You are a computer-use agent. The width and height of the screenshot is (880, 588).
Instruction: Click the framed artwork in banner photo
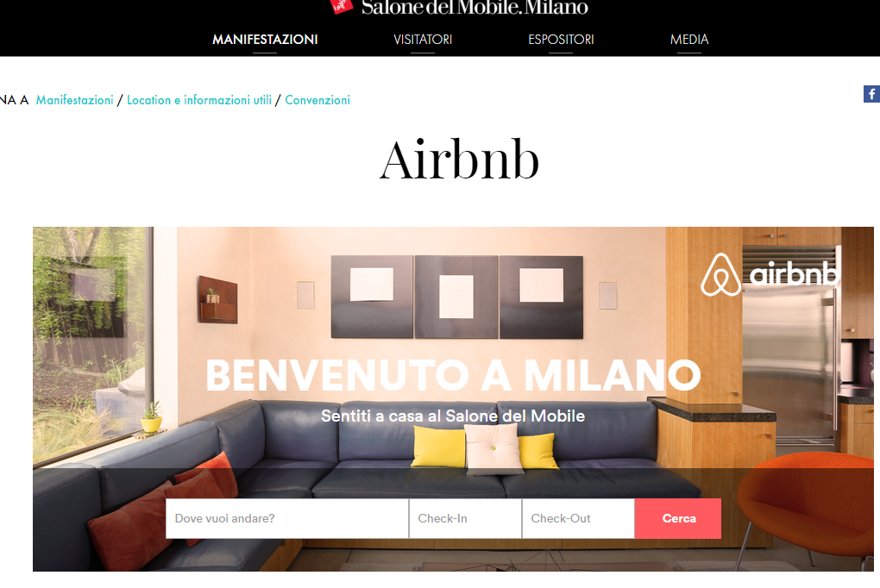[x=457, y=297]
